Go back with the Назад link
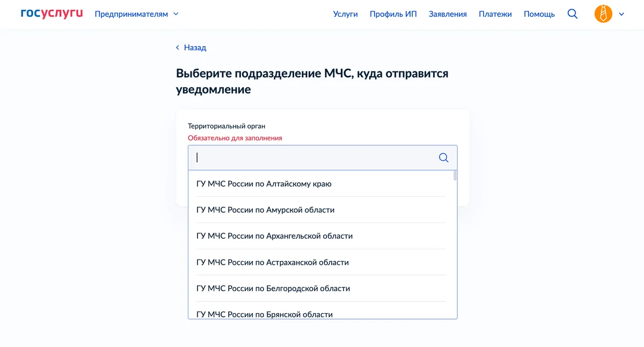The width and height of the screenshot is (644, 347). (x=191, y=47)
